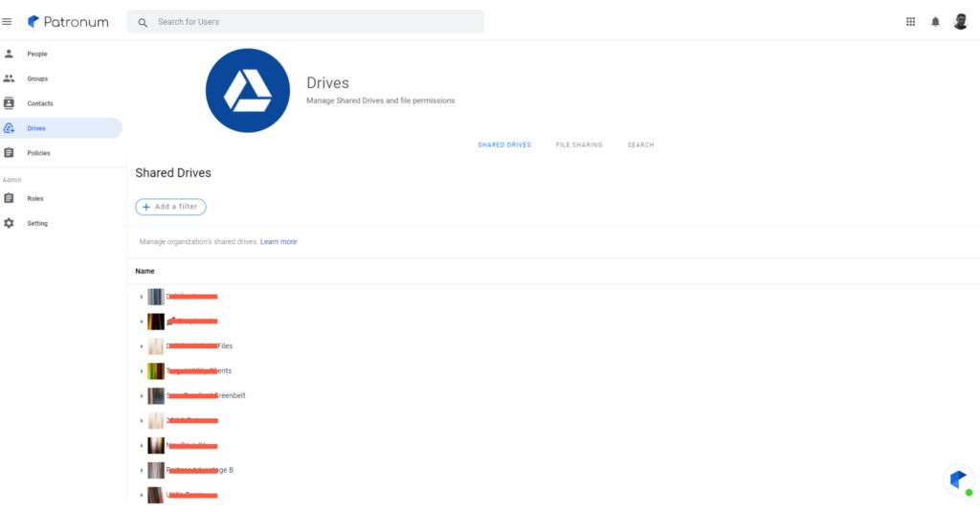Open Roles under Admin

tap(61, 198)
